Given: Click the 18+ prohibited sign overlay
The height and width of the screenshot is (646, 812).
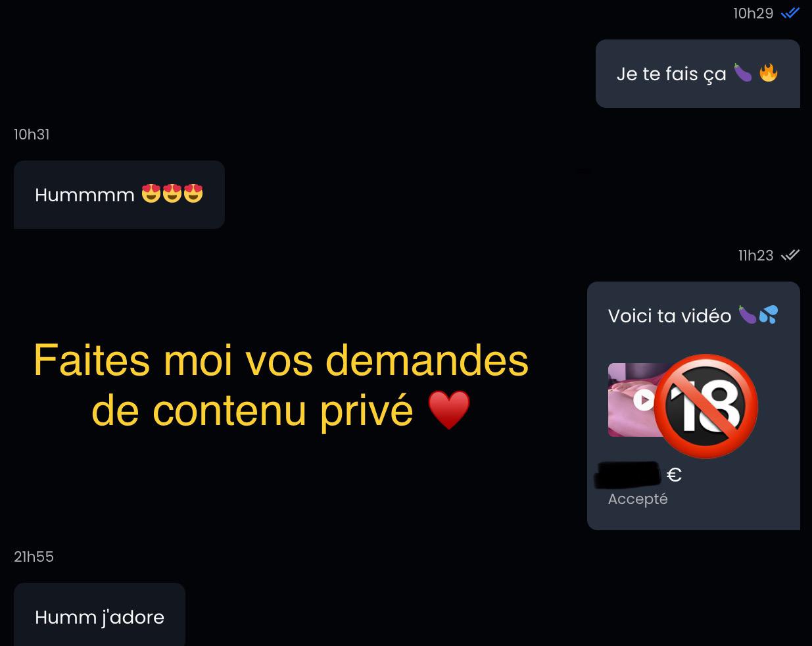Looking at the screenshot, I should pos(706,406).
